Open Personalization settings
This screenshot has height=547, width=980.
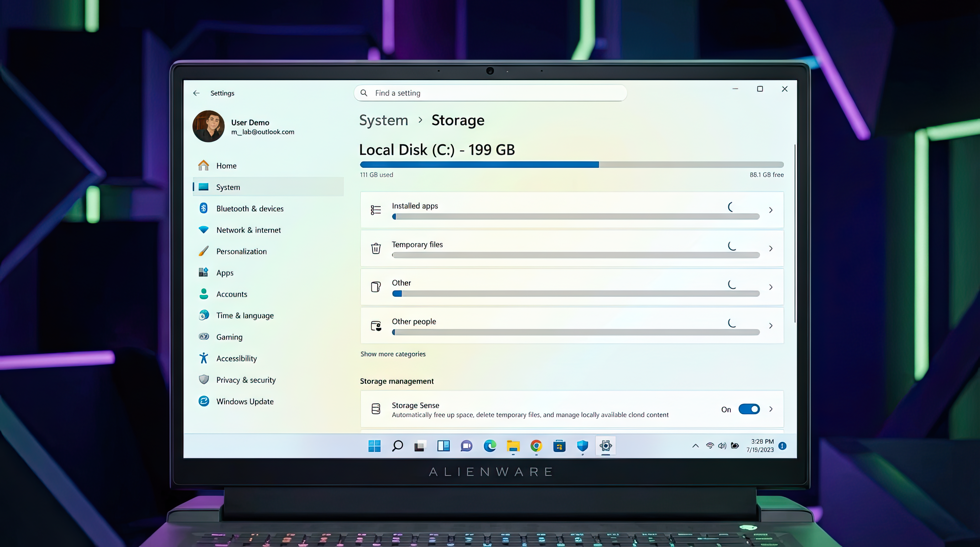241,251
